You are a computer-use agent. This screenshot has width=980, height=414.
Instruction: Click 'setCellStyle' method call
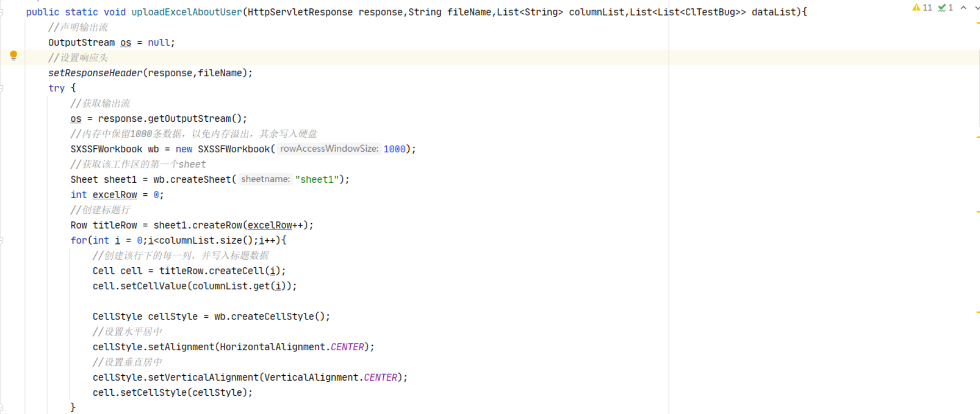[153, 392]
